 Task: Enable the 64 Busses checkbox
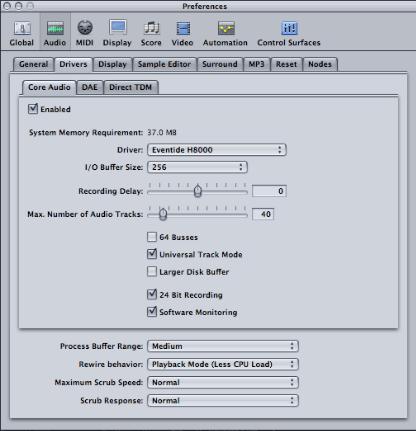[x=152, y=237]
